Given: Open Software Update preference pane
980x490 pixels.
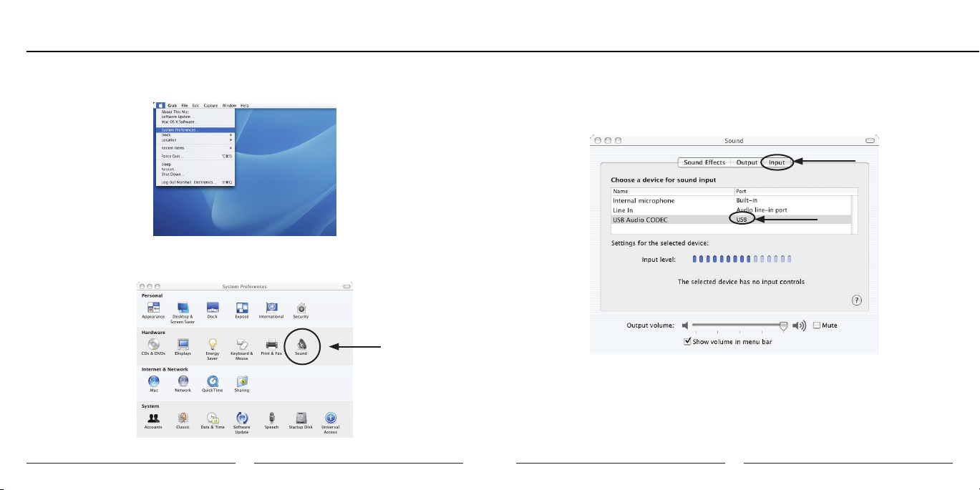Looking at the screenshot, I should point(242,422).
